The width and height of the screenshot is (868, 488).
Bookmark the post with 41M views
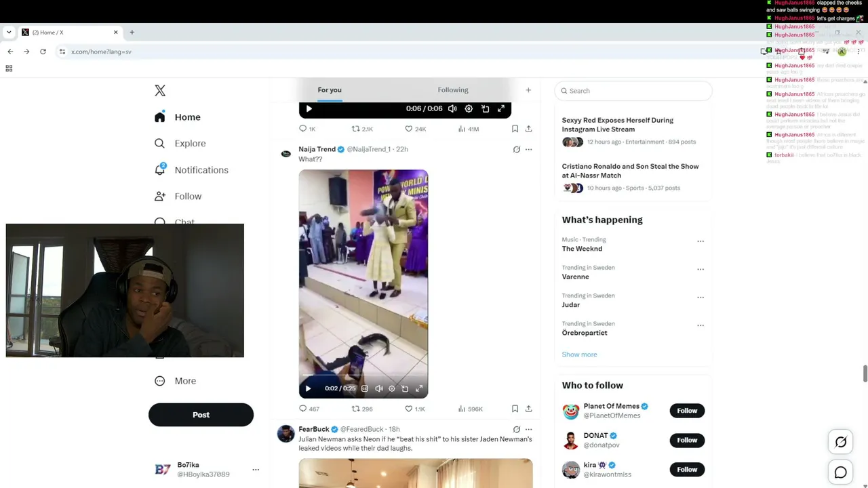515,129
